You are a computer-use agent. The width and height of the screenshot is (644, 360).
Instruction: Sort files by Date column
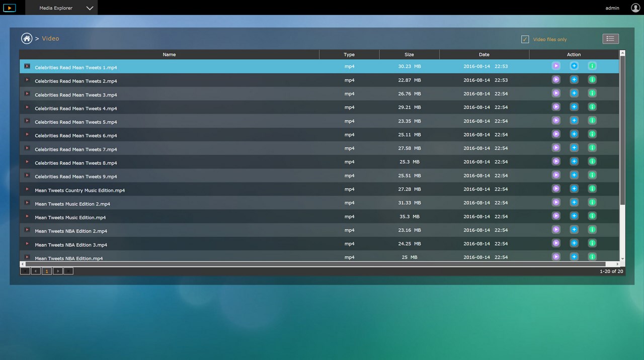tap(484, 54)
